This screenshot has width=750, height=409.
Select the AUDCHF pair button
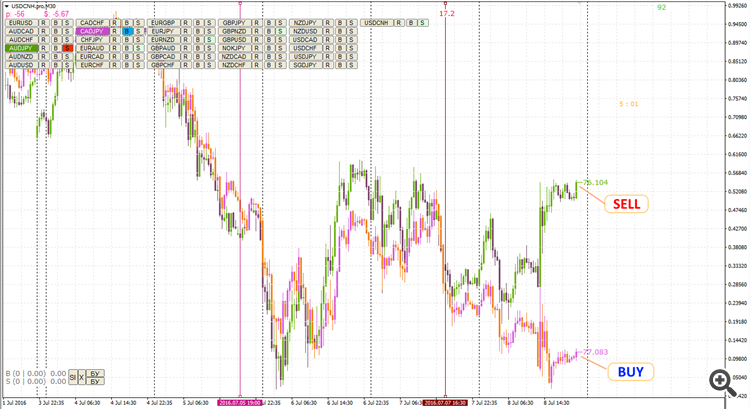pyautogui.click(x=21, y=40)
